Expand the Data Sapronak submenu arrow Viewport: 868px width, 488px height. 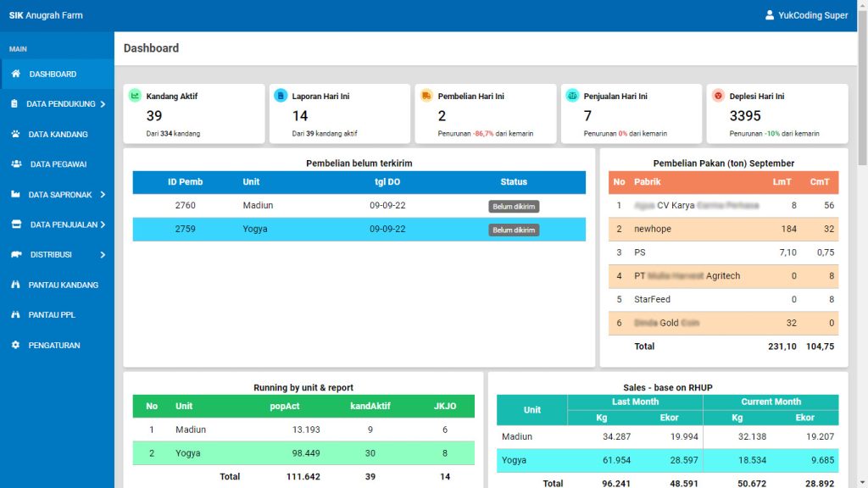[103, 195]
